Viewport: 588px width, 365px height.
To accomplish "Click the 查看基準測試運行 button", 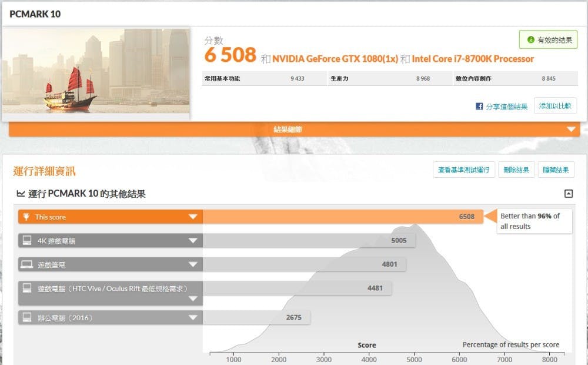I will coord(464,170).
